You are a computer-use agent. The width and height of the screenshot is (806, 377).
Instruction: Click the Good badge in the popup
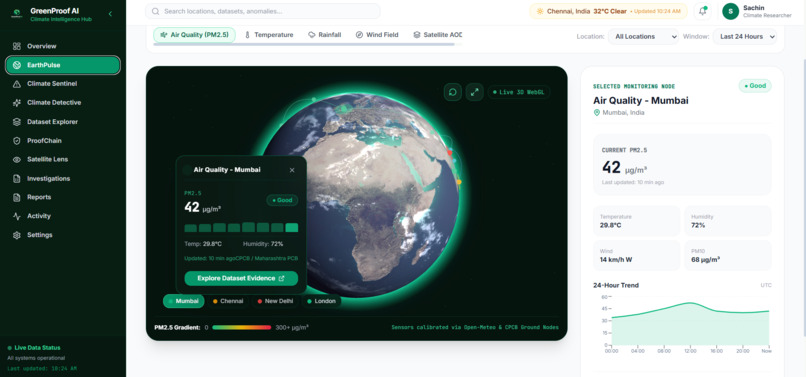click(x=282, y=200)
